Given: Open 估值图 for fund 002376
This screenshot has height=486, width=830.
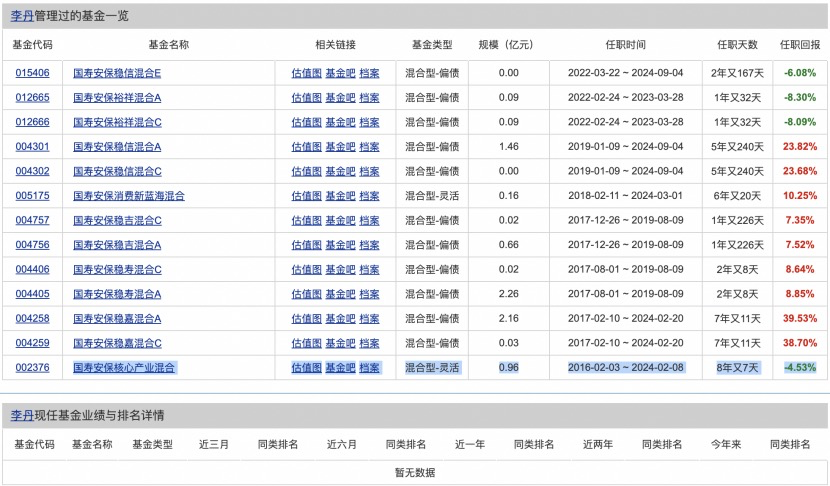Looking at the screenshot, I should point(306,367).
